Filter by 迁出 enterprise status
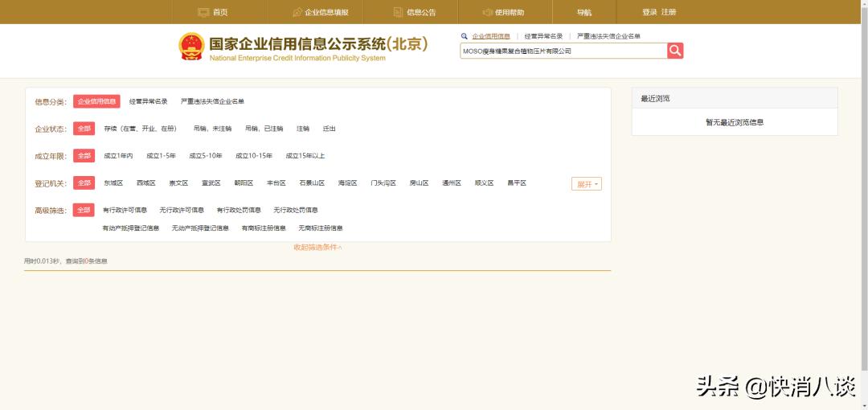Viewport: 868px width, 410px height. point(330,129)
